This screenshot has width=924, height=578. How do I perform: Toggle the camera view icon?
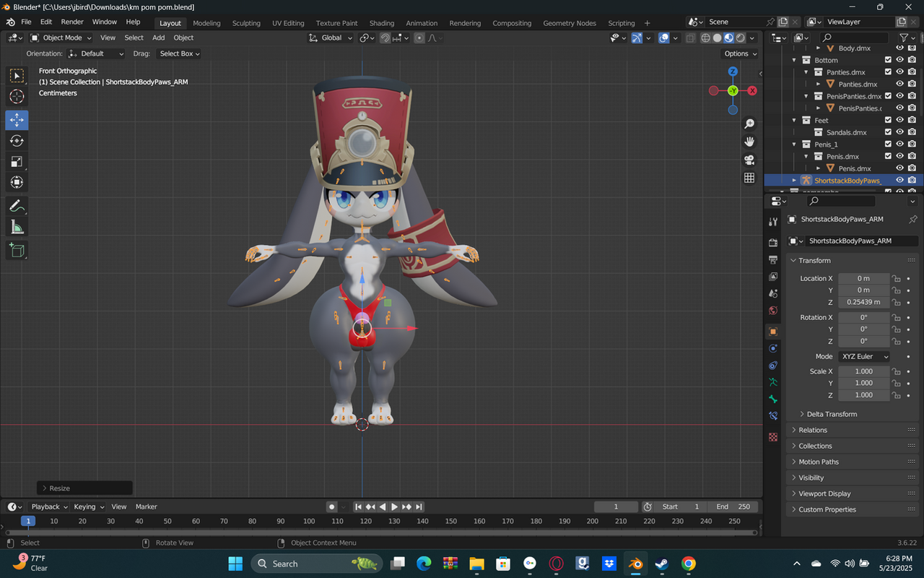click(749, 160)
